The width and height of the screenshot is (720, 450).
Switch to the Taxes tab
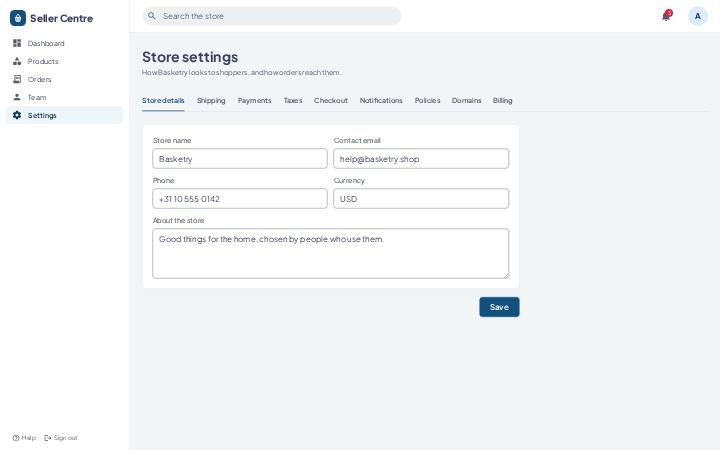pos(293,101)
